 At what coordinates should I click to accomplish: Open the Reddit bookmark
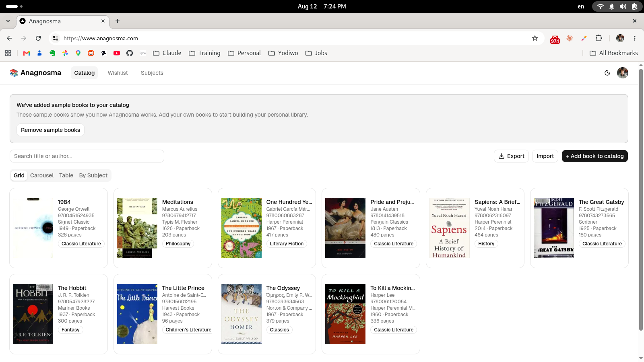coord(91,53)
